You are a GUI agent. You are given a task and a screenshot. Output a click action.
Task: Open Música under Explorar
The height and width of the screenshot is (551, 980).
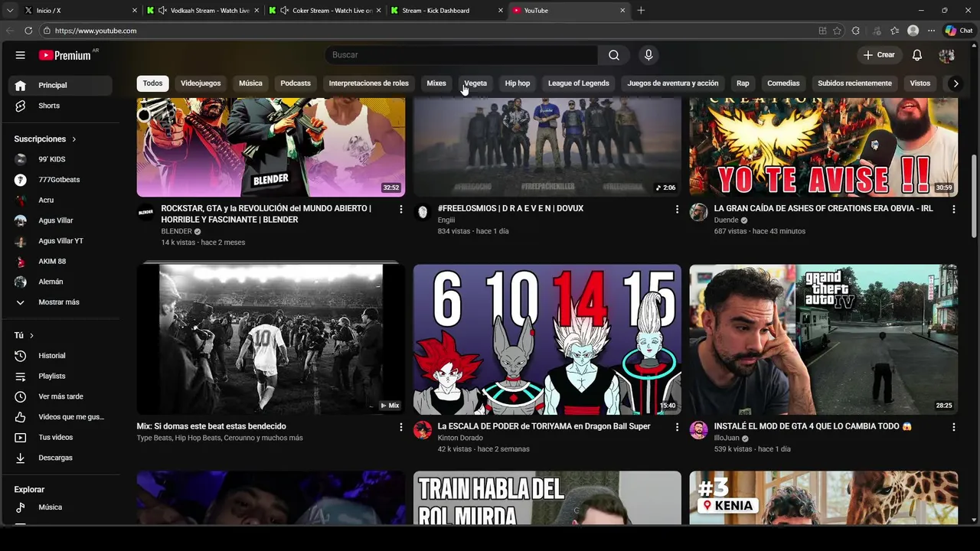tap(60, 507)
